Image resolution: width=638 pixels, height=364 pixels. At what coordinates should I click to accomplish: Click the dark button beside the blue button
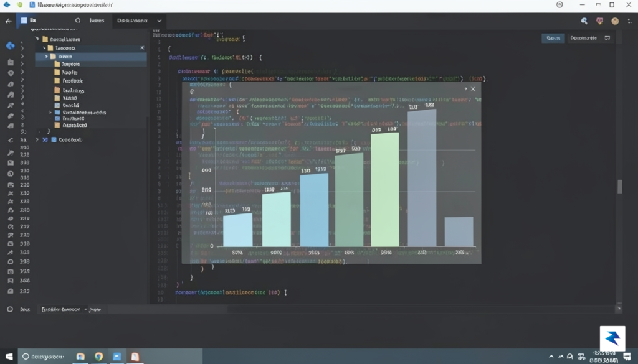(x=583, y=38)
